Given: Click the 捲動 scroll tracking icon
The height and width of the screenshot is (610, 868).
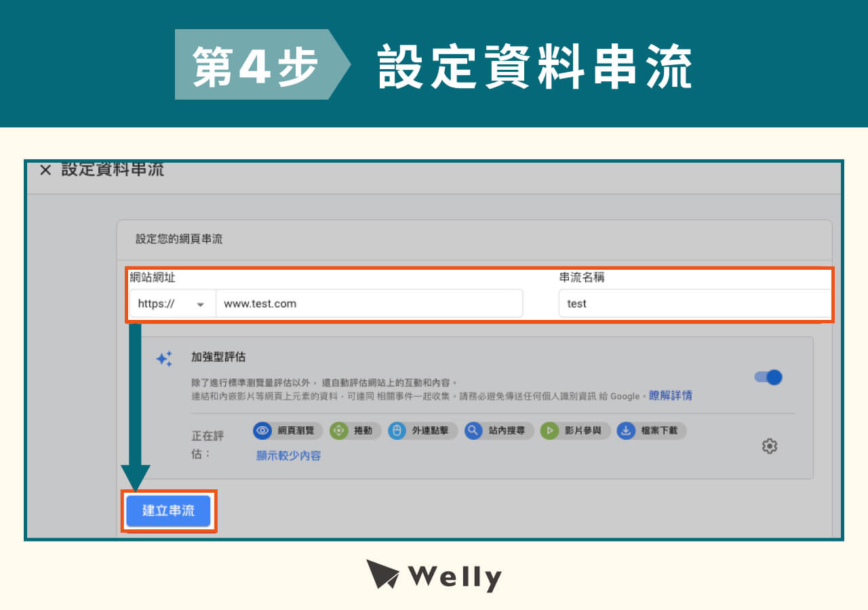Looking at the screenshot, I should [339, 431].
